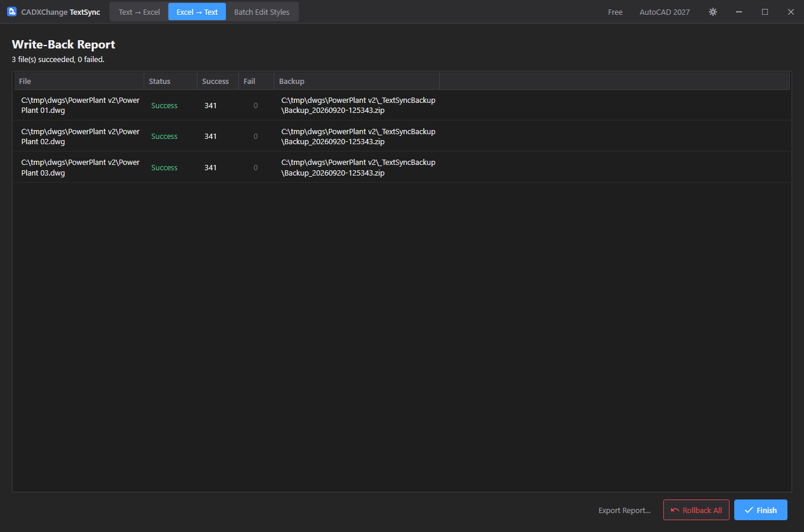Viewport: 804px width, 532px height.
Task: Click the 341 count in Power Plant 01 row
Action: 210,105
